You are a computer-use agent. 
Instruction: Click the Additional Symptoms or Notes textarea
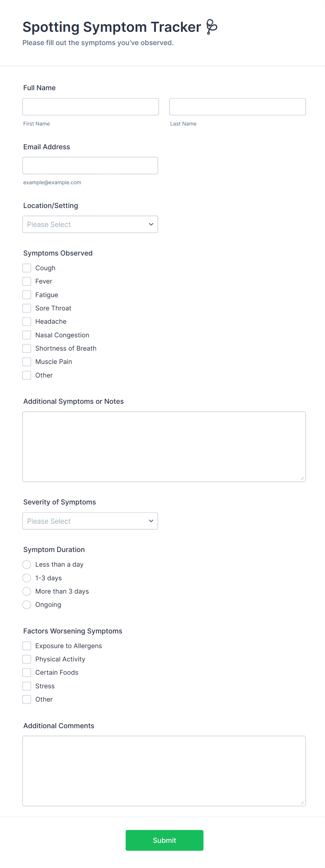coord(164,446)
